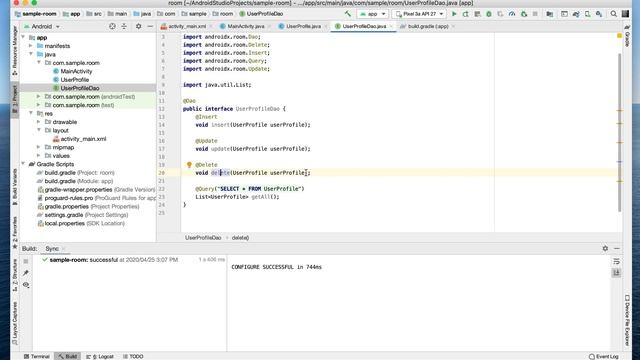Image resolution: width=640 pixels, height=360 pixels.
Task: Click the Run with Coverage icon
Action: point(500,14)
